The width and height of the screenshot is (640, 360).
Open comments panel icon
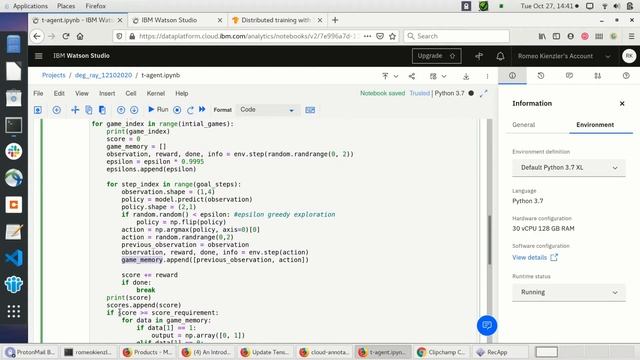coord(569,76)
